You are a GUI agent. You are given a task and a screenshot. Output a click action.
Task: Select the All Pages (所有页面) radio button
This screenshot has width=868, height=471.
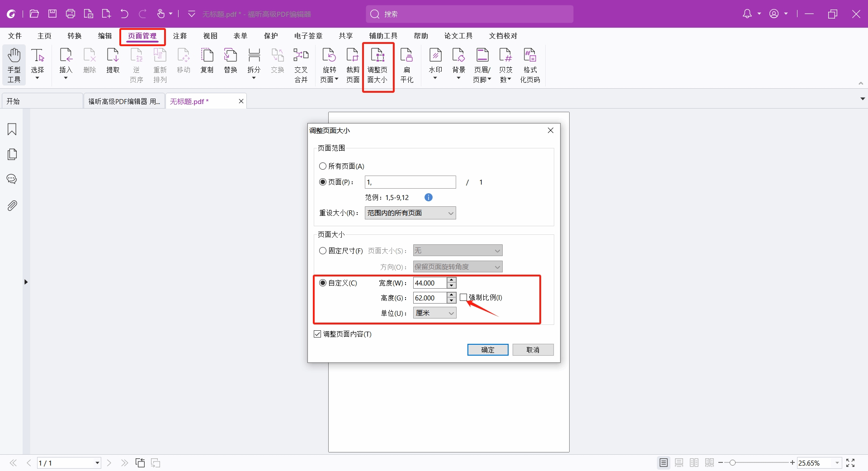[323, 166]
